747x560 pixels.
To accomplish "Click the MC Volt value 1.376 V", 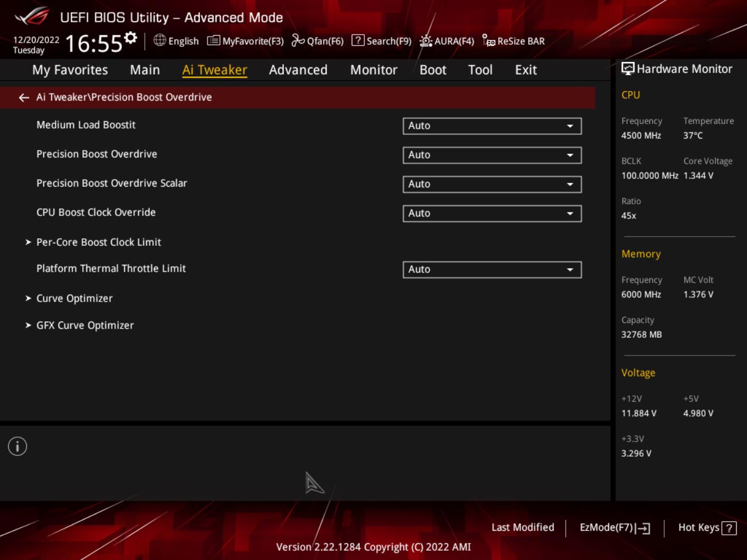I will [698, 295].
